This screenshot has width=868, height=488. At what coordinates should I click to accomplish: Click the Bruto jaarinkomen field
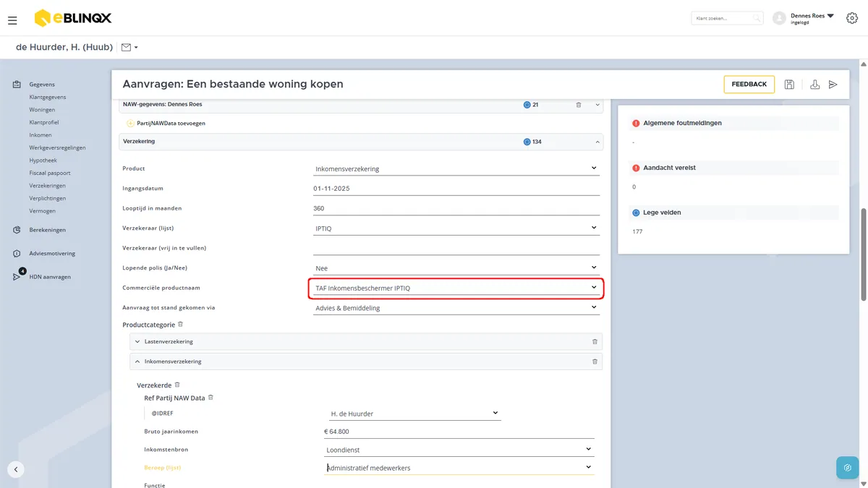459,432
